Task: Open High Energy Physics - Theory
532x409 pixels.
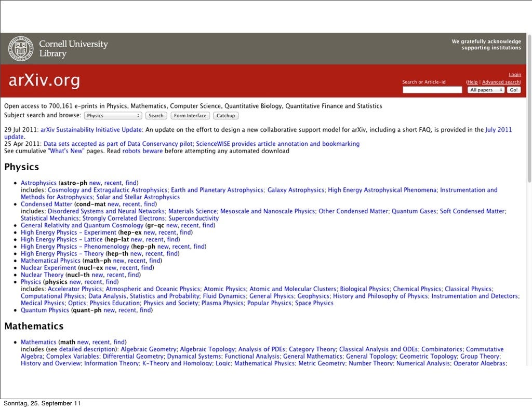Action: point(62,254)
